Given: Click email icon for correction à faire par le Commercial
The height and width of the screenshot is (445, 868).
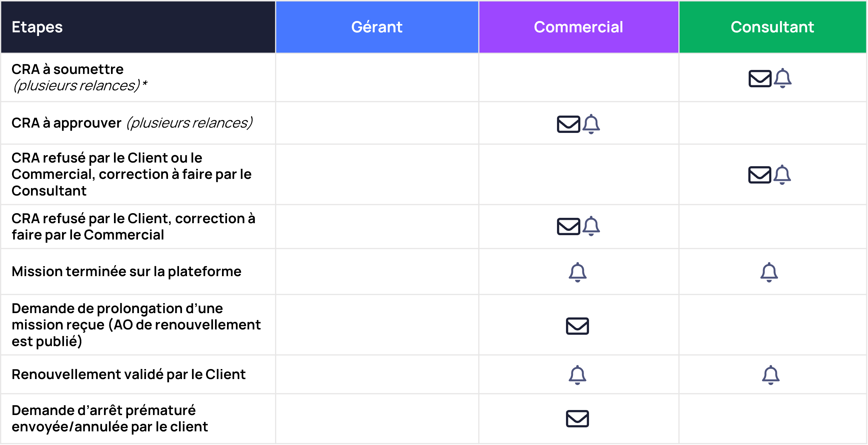Looking at the screenshot, I should pos(568,226).
